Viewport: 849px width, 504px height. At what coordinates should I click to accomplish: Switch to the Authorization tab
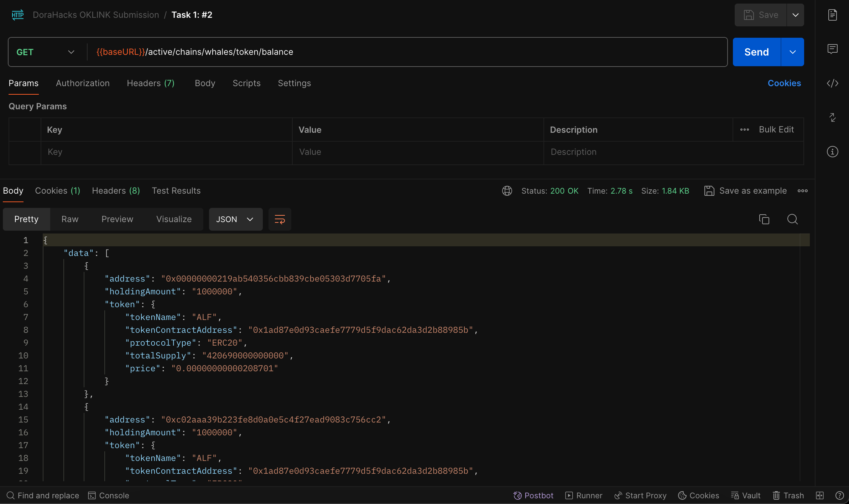(x=83, y=83)
